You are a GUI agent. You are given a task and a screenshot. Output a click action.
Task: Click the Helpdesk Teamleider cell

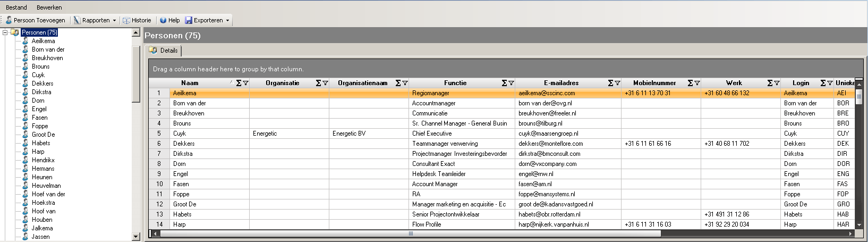462,174
